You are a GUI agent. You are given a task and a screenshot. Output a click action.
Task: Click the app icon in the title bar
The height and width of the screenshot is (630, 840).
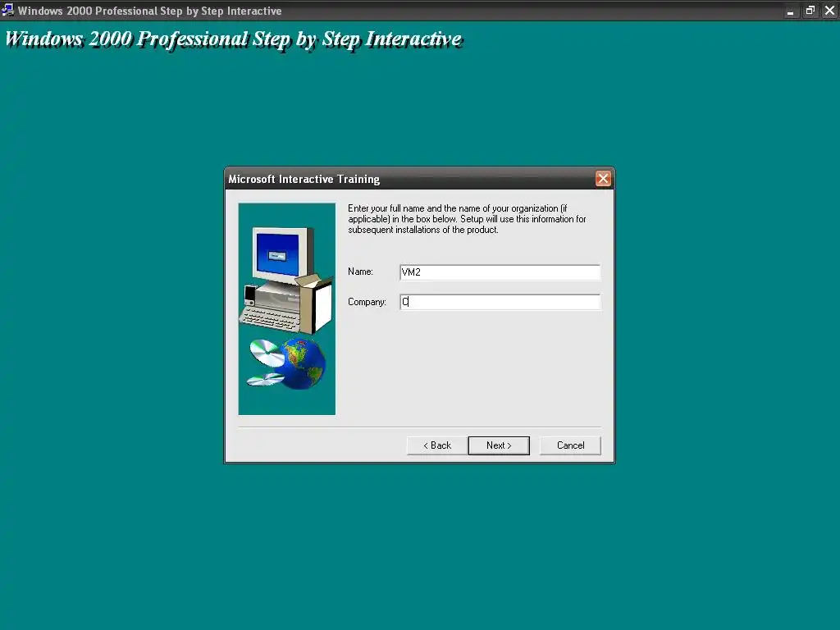7,10
